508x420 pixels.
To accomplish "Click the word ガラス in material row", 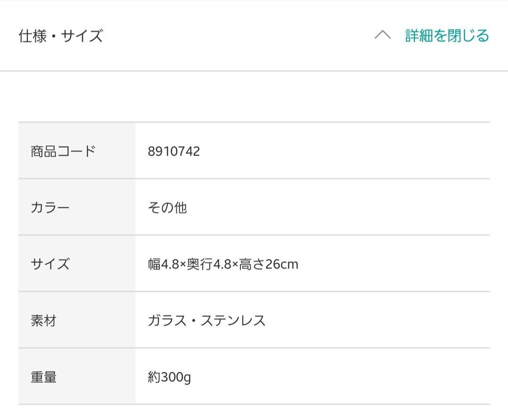I will pyautogui.click(x=167, y=321).
